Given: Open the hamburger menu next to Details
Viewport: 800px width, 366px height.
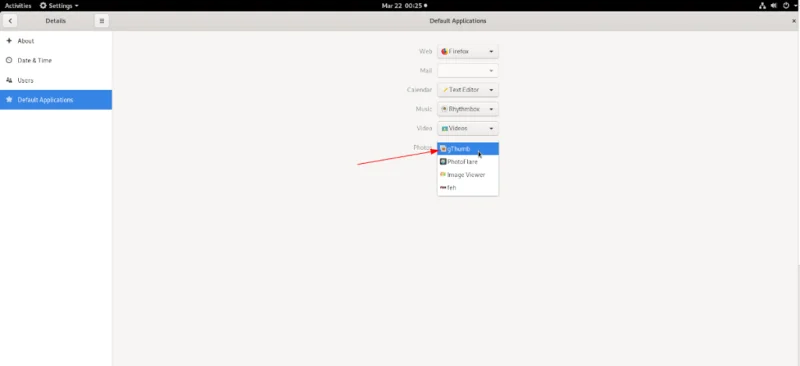Looking at the screenshot, I should (x=102, y=21).
